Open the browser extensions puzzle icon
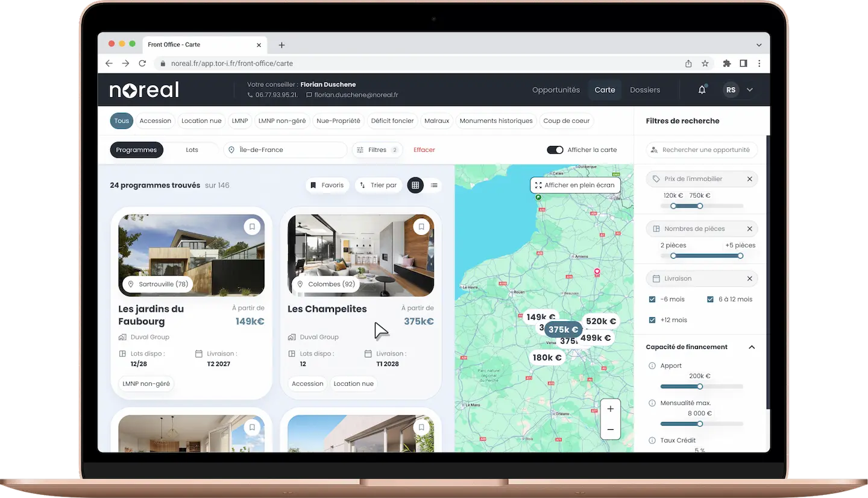The height and width of the screenshot is (498, 868). click(x=727, y=63)
